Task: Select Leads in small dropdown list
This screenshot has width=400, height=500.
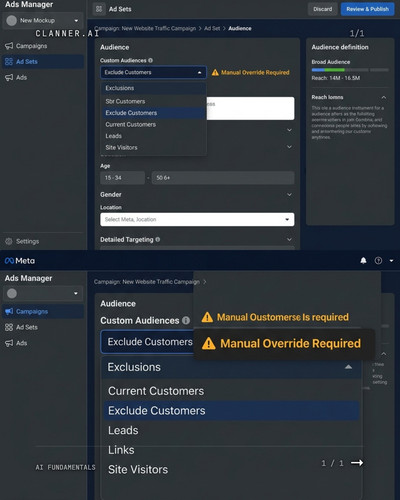Action: click(153, 136)
